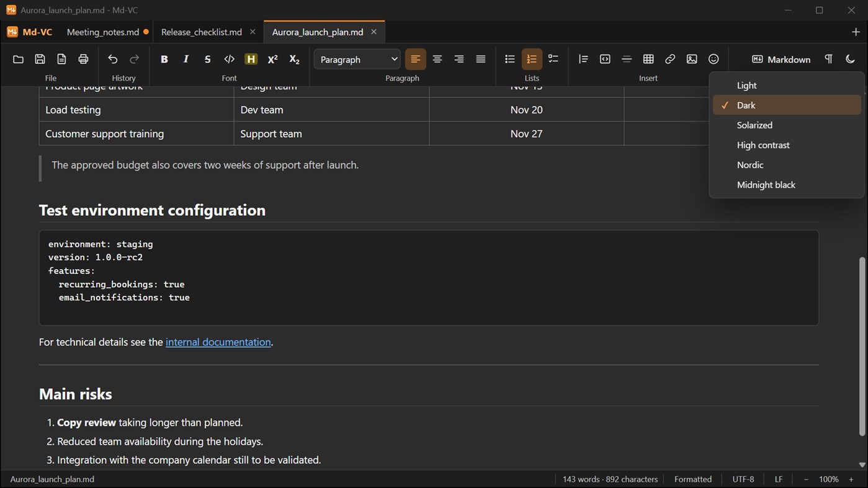Toggle left text alignment
This screenshot has width=868, height=488.
tap(416, 59)
